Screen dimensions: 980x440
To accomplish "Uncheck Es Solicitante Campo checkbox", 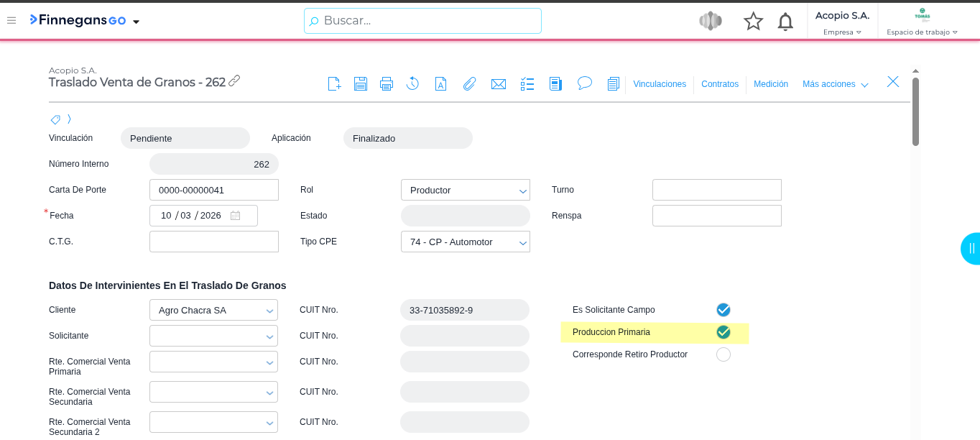I will [x=724, y=310].
